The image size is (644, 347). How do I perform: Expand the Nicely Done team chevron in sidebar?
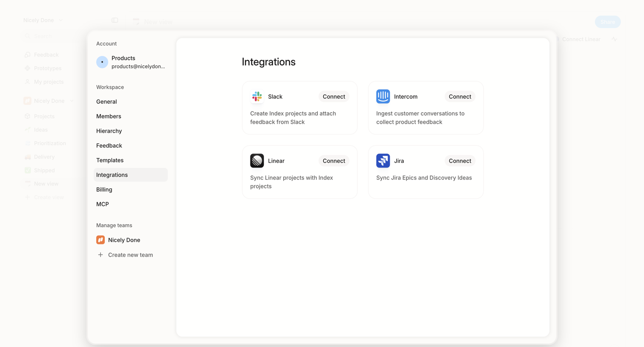click(x=72, y=101)
